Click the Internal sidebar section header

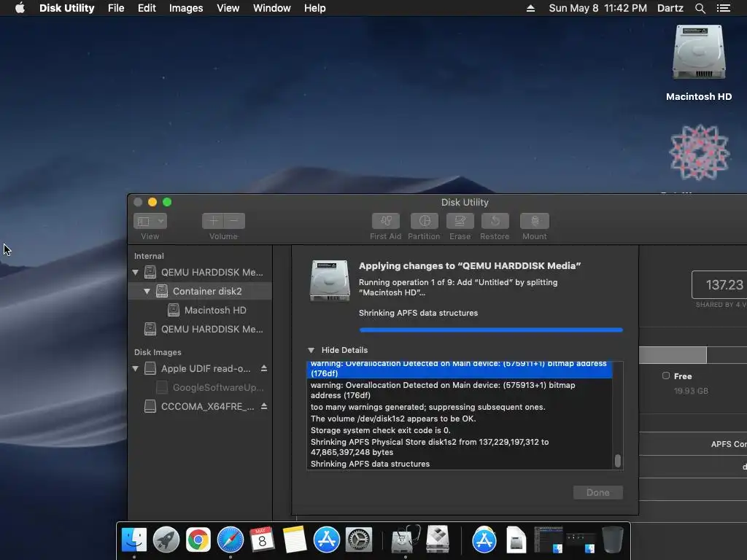tap(149, 256)
